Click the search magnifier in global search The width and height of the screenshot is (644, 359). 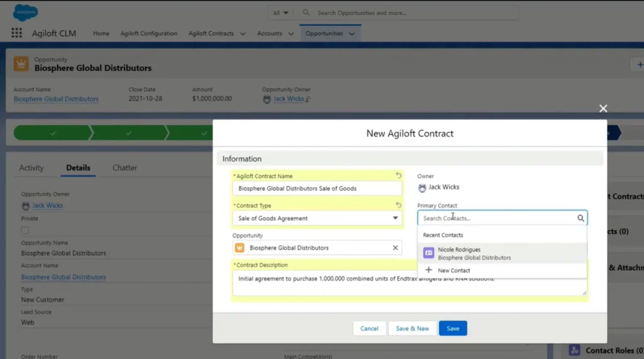point(306,13)
